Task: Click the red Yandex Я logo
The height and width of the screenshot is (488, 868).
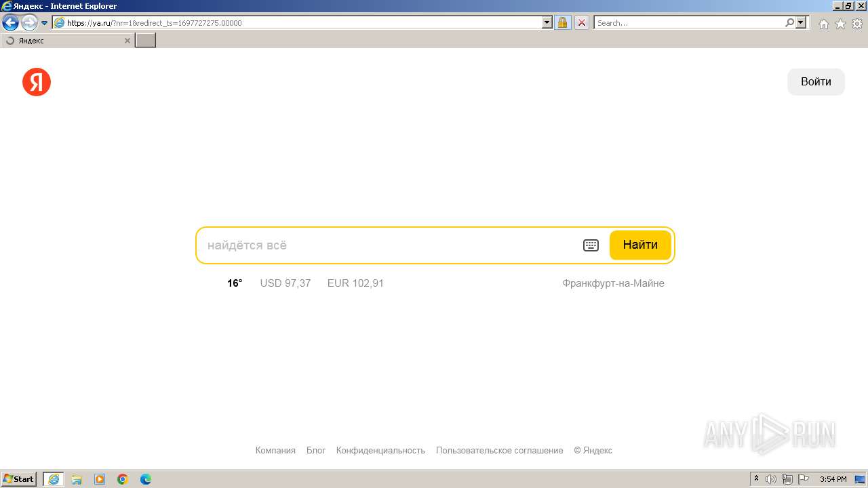Action: [37, 82]
